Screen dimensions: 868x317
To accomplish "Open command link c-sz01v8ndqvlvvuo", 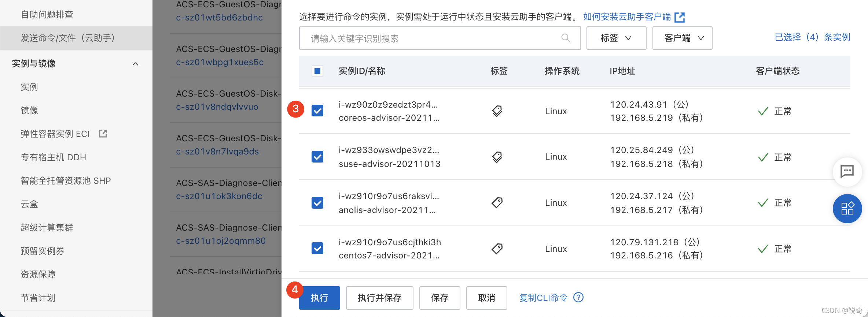I will click(x=217, y=107).
